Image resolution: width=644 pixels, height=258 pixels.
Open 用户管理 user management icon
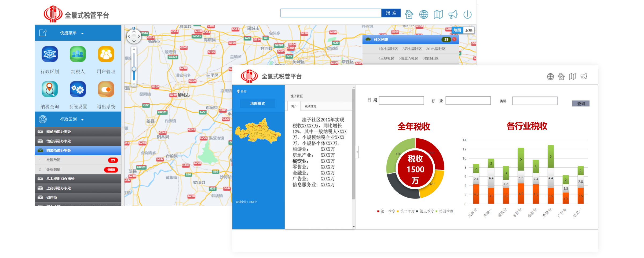click(x=106, y=54)
